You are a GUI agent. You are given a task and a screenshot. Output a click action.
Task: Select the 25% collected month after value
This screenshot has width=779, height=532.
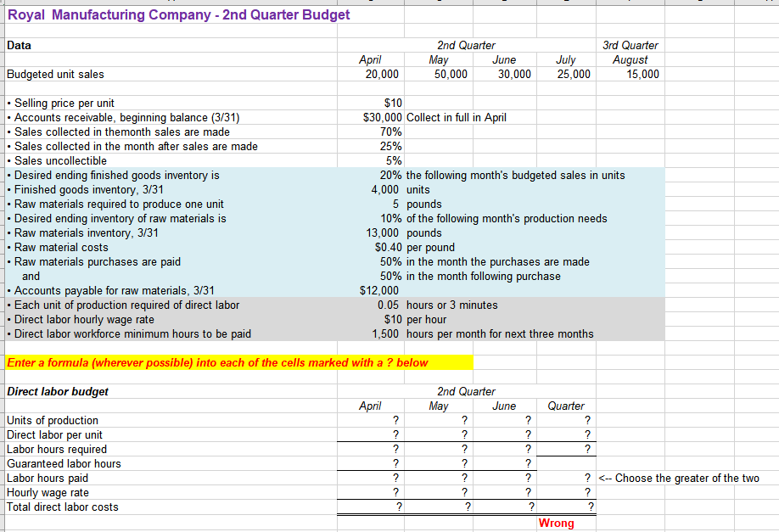(x=391, y=146)
